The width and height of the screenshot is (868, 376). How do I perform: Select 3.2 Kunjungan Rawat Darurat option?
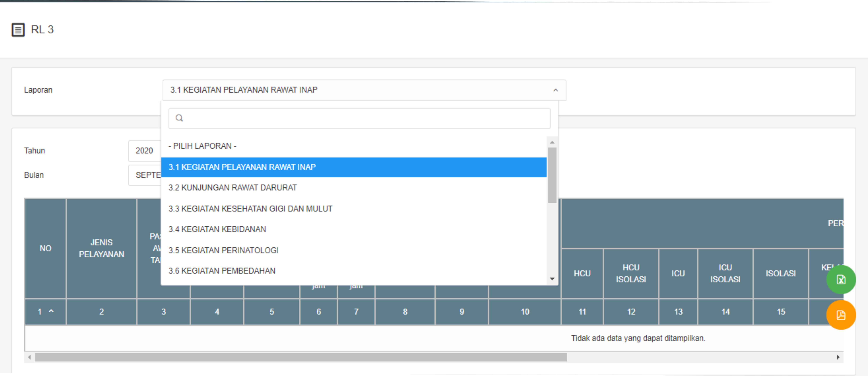point(232,188)
